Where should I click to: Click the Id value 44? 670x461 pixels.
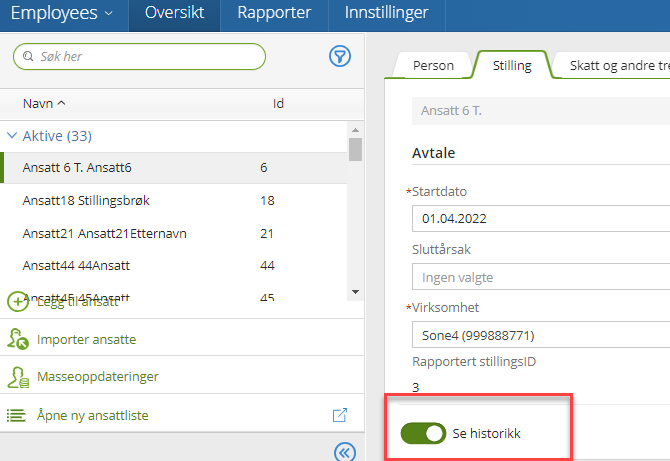tap(267, 265)
